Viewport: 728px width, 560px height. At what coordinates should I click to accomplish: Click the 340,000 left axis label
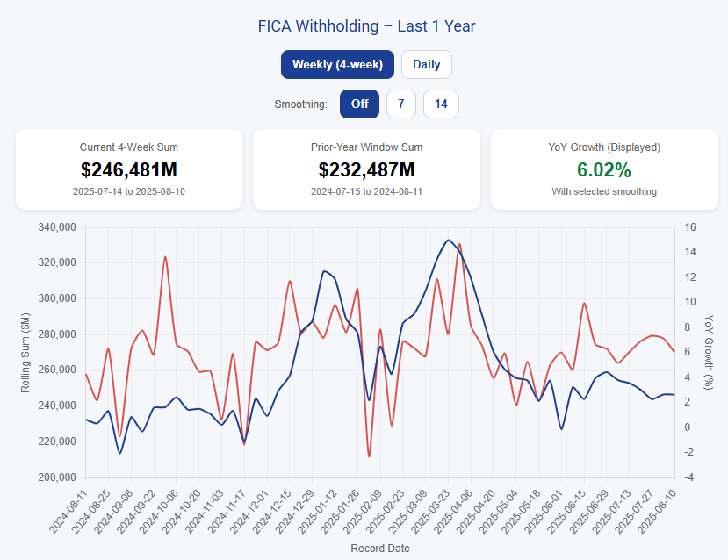58,227
